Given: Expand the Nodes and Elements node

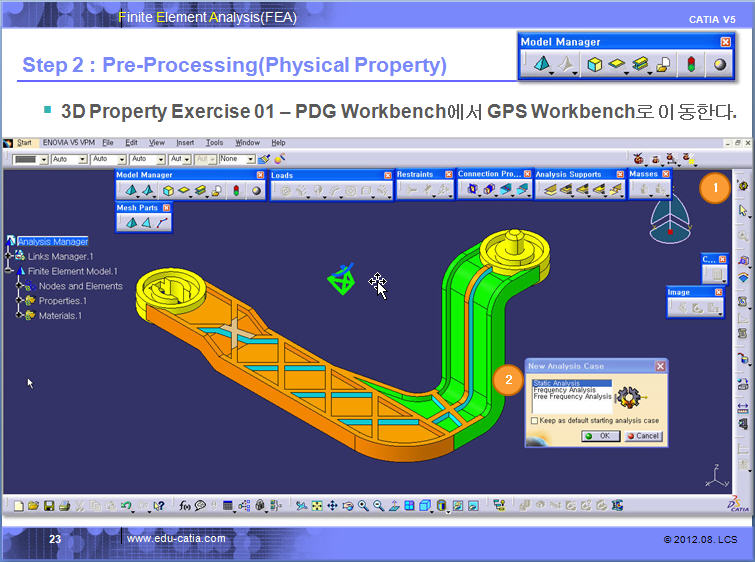Looking at the screenshot, I should 19,286.
